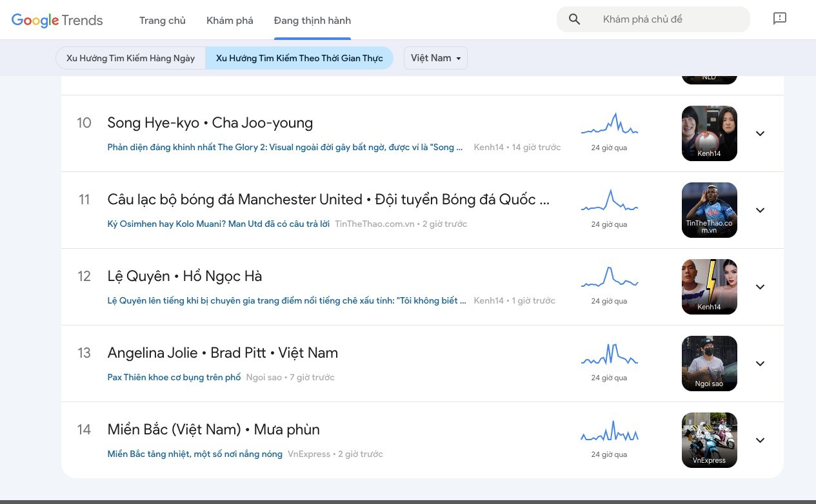
Task: Open article Lệ Quyên lên tiếng
Action: [x=287, y=300]
